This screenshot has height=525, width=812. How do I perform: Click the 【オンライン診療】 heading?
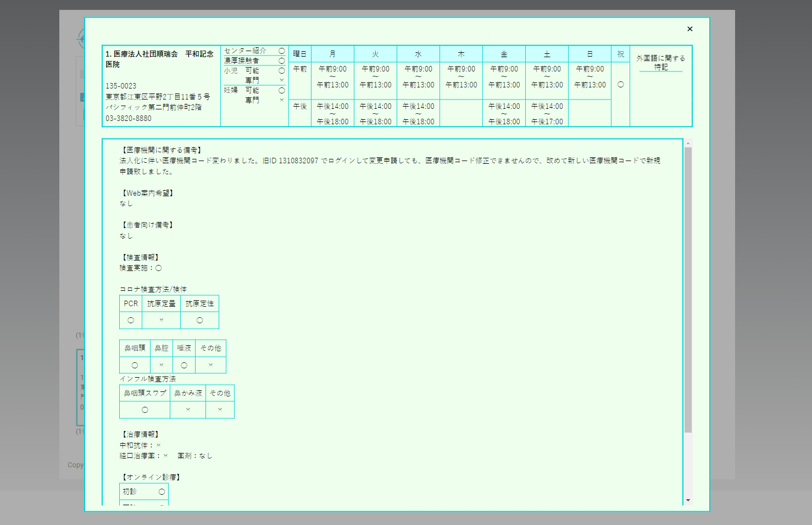[151, 477]
